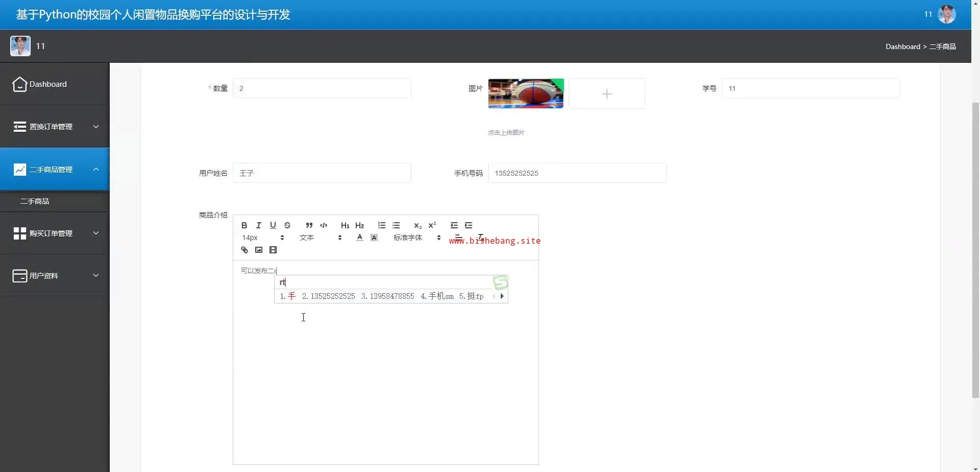
Task: Select the 二手商品 submenu item
Action: point(55,201)
